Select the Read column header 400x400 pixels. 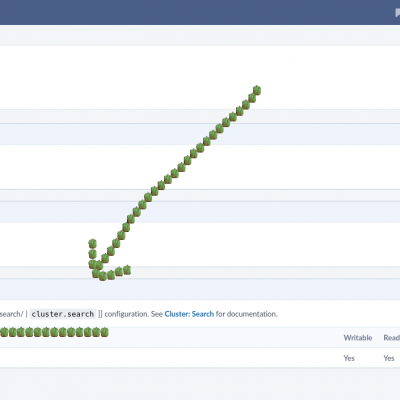pyautogui.click(x=392, y=338)
